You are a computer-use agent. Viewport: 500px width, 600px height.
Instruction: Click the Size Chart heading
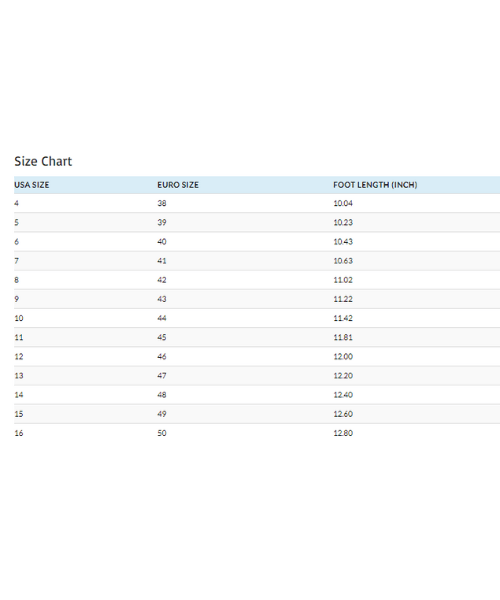coord(43,161)
